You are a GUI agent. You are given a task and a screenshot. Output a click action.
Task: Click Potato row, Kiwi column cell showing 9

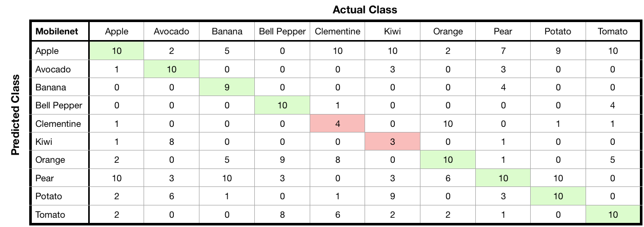392,196
